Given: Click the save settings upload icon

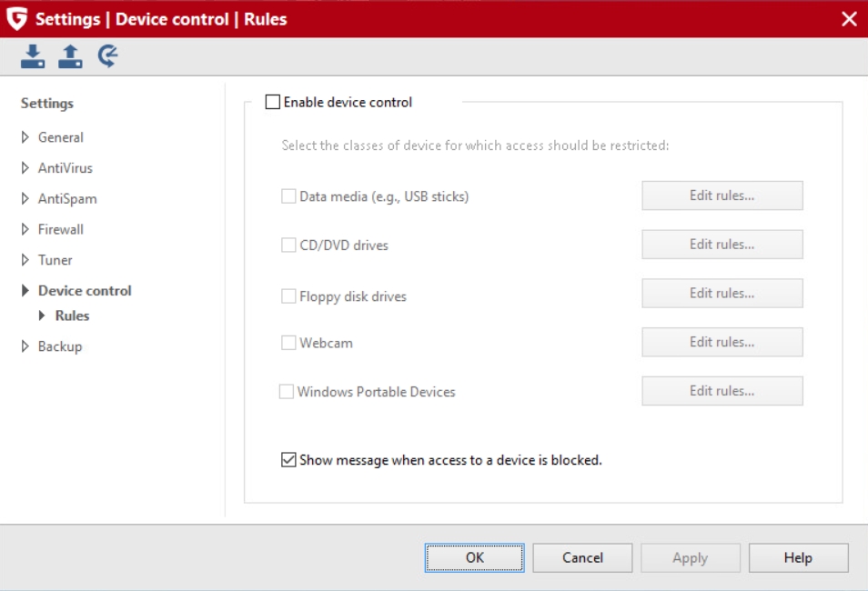Looking at the screenshot, I should point(70,56).
